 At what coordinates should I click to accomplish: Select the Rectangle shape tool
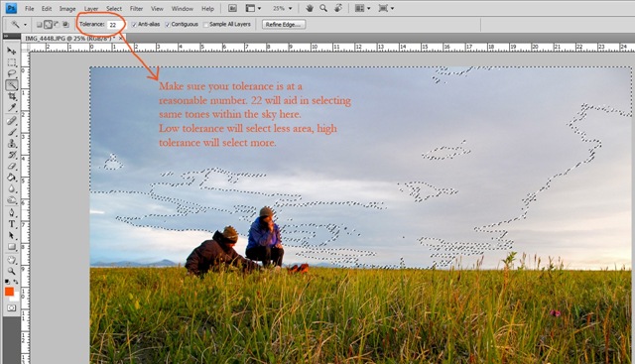coord(11,247)
